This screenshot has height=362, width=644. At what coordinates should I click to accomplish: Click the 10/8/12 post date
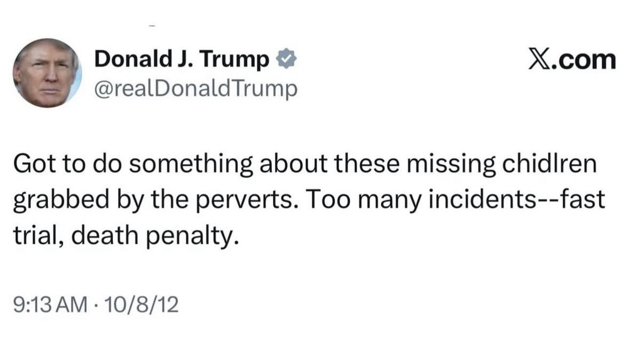tap(141, 305)
